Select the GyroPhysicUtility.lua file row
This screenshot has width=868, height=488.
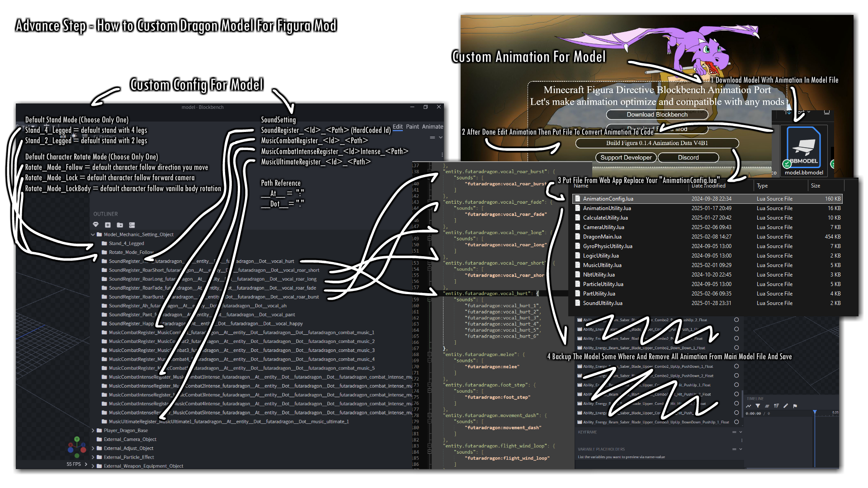tap(708, 246)
